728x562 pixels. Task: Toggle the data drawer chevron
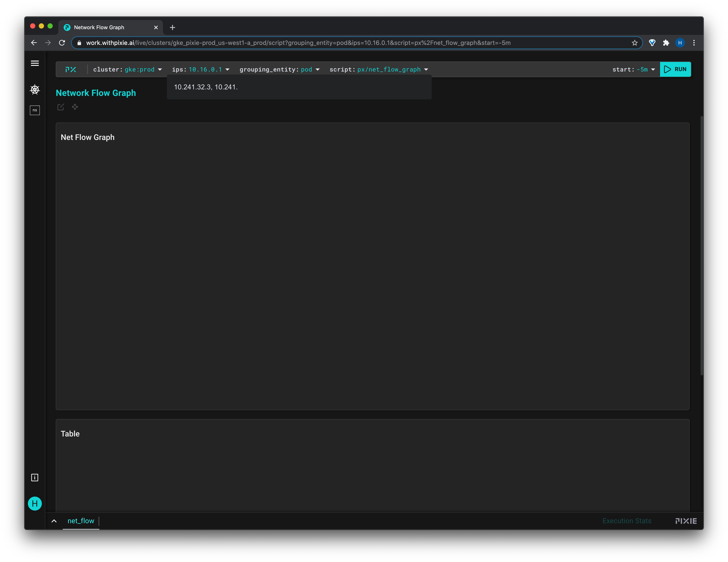coord(54,521)
